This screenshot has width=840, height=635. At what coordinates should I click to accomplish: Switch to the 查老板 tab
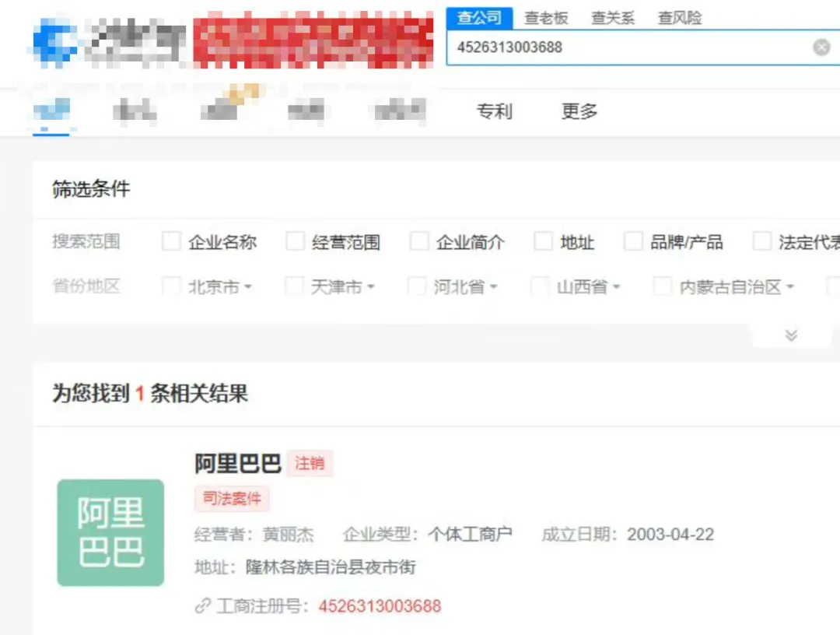(546, 18)
